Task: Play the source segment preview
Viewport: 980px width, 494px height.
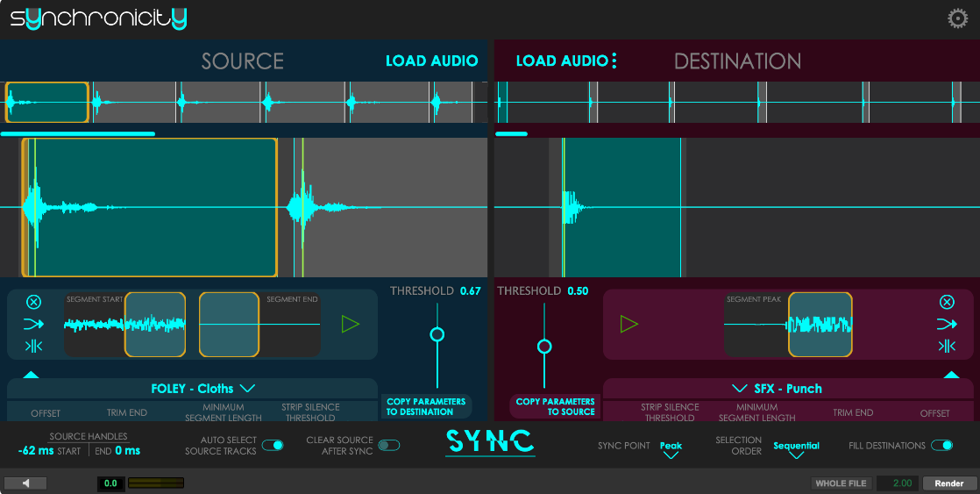Action: [351, 324]
